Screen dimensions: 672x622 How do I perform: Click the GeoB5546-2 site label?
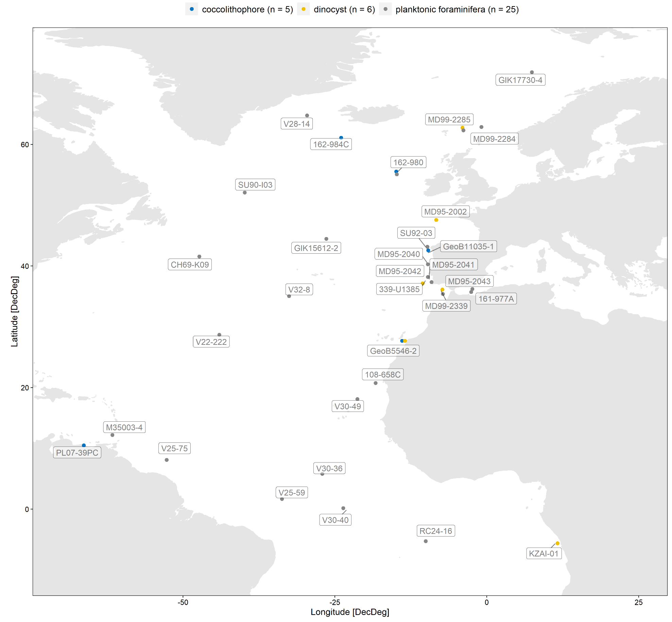pyautogui.click(x=393, y=351)
